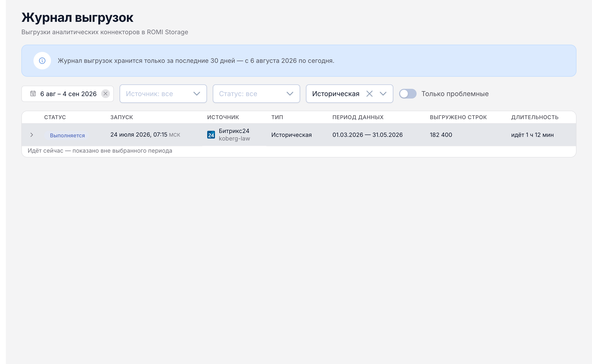Click the note Идёт сейчас — показано вне выбранного периода

(x=100, y=151)
